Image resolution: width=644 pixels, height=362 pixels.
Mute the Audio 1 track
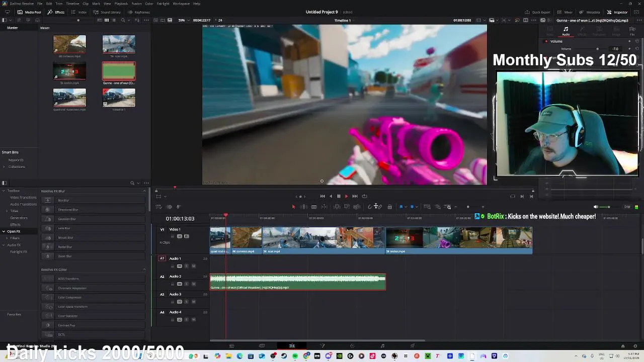click(194, 266)
